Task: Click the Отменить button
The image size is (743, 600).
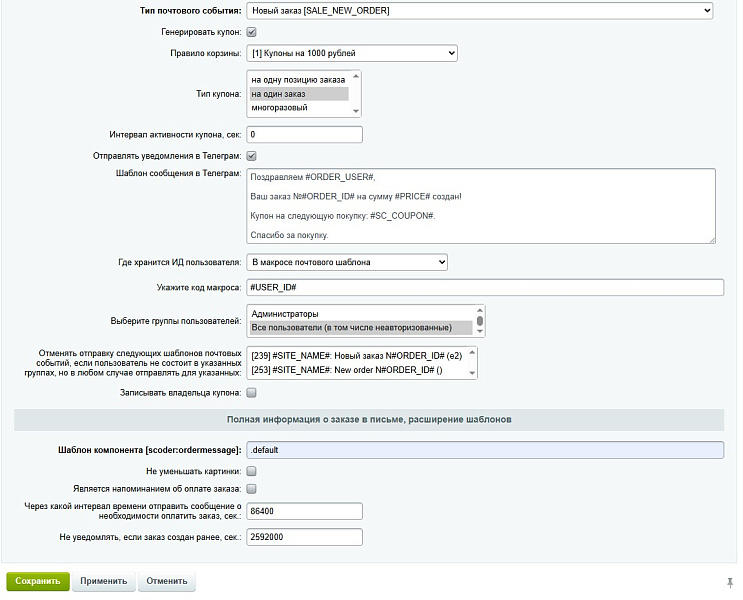Action: (x=166, y=581)
